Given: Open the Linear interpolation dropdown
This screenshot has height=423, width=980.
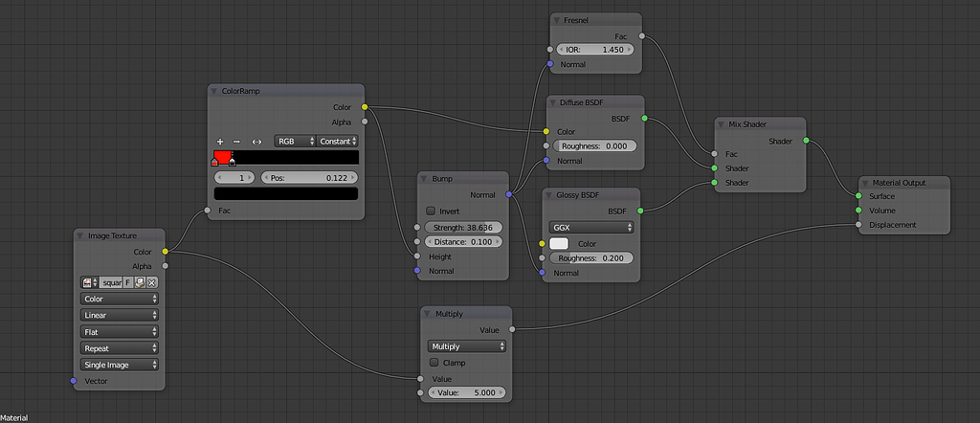Looking at the screenshot, I should point(120,316).
